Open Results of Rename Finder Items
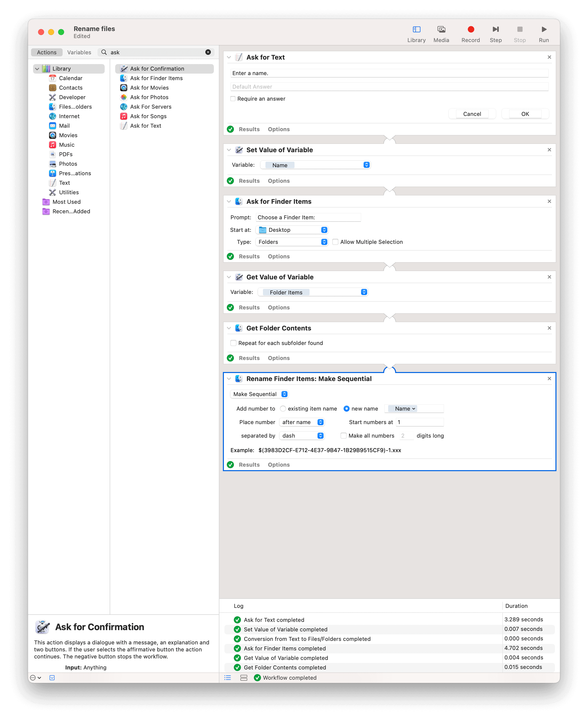The width and height of the screenshot is (588, 720). pos(249,465)
